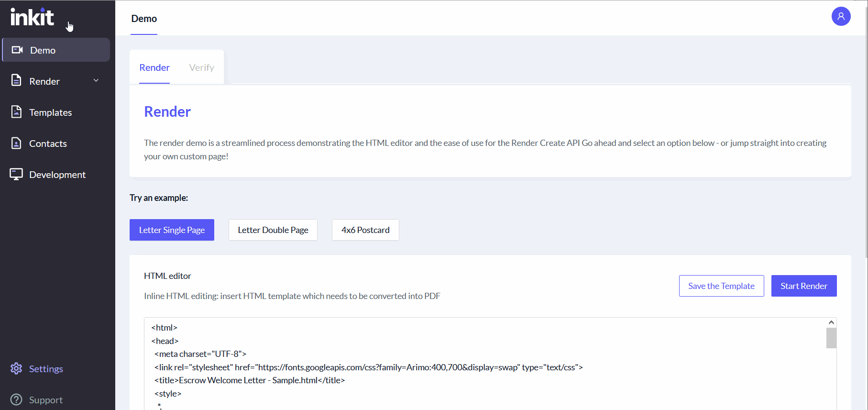Choose the 4x6 Postcard example
Screen dimensions: 868x410
(x=365, y=230)
